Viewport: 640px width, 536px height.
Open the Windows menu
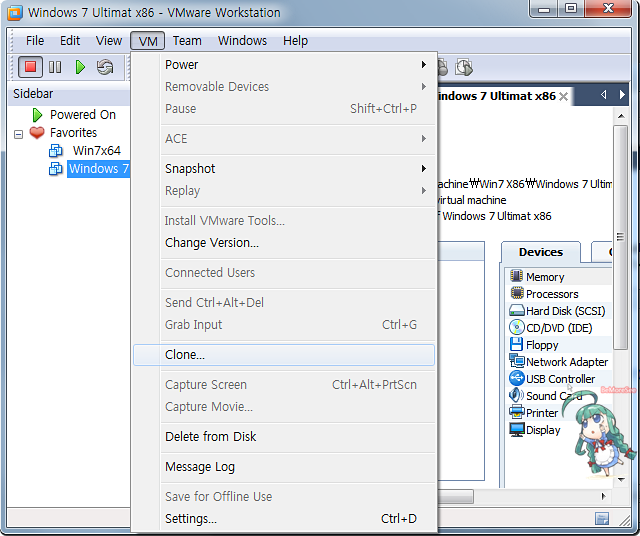click(x=242, y=41)
